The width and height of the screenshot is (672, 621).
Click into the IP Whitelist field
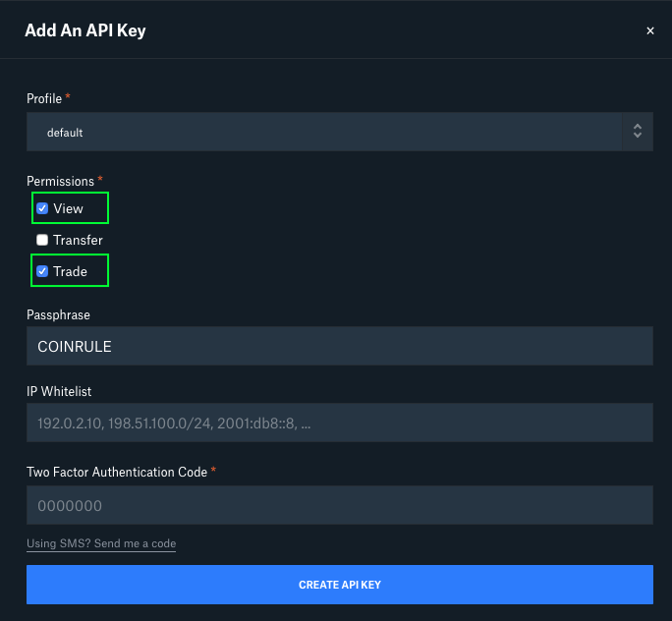coord(339,423)
